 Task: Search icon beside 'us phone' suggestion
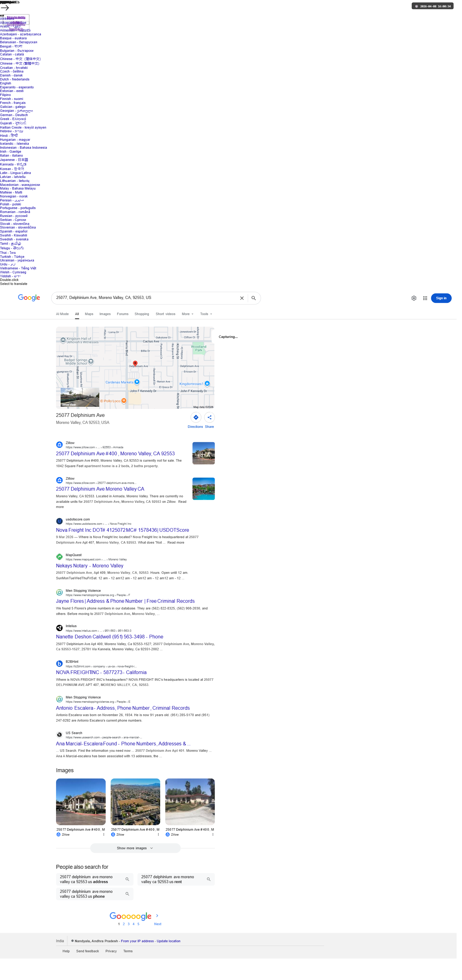click(127, 894)
